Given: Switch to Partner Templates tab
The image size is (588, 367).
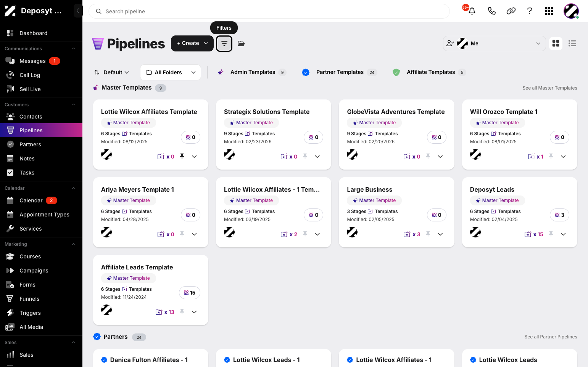Looking at the screenshot, I should click(340, 72).
